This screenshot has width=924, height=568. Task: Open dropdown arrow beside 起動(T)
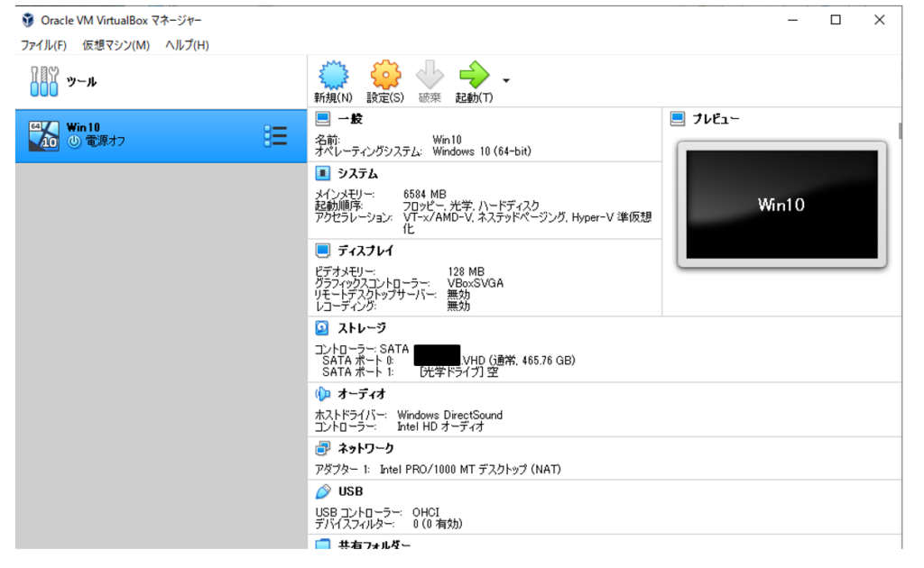[506, 80]
